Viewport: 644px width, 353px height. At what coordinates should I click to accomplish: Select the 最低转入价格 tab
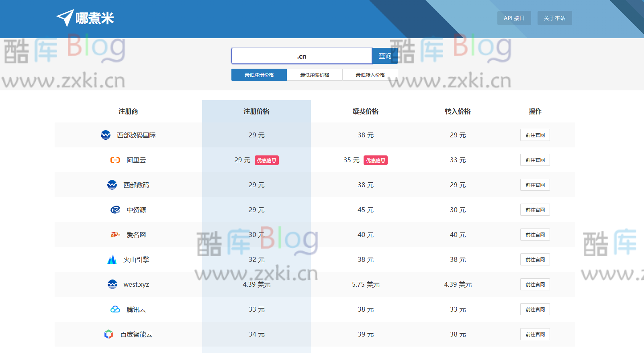pos(370,75)
